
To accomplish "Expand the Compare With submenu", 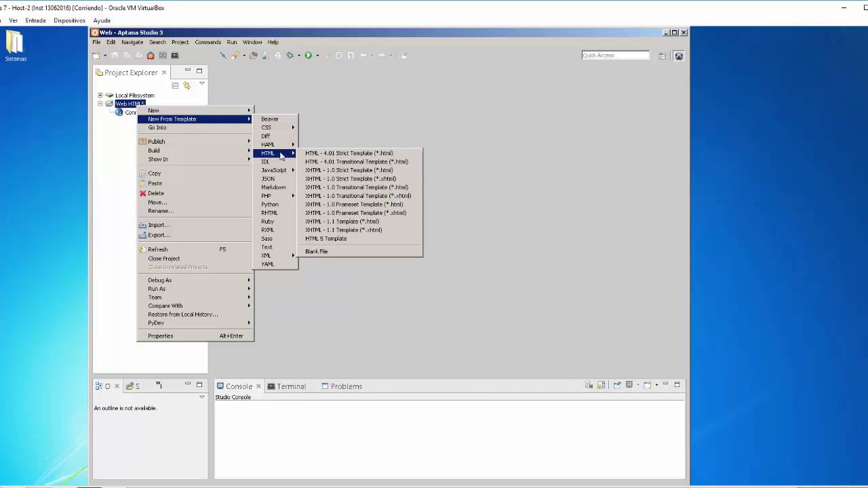I will click(x=195, y=306).
